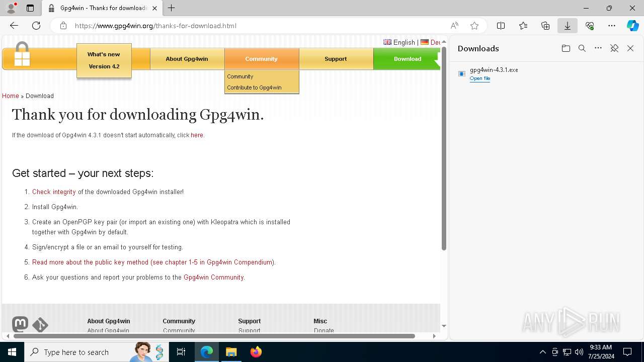Launch Firefox from taskbar
The image size is (644, 362).
point(256,352)
